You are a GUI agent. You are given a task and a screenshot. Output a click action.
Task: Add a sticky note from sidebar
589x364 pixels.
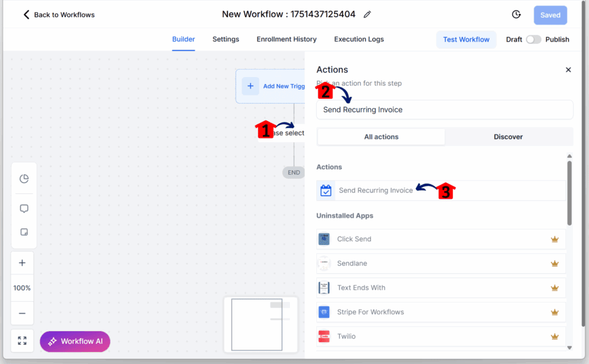24,232
